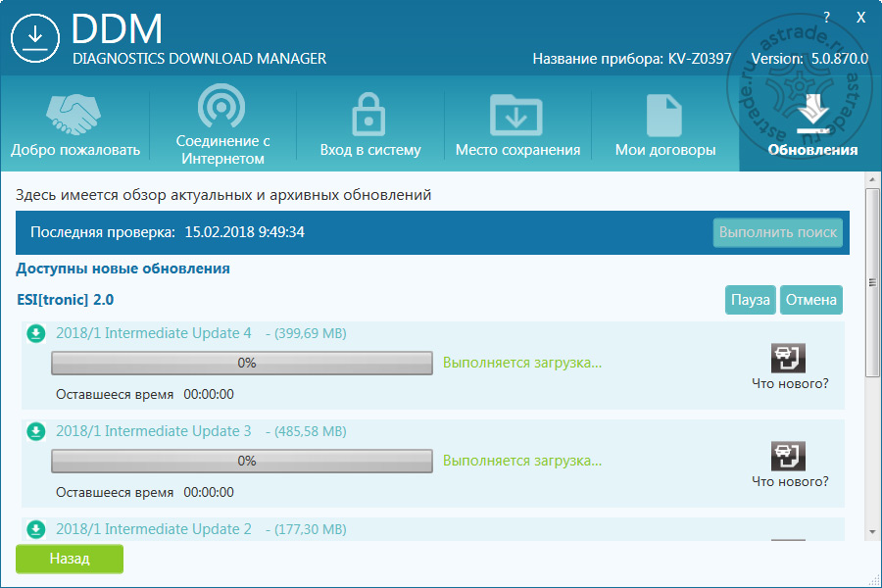This screenshot has height=588, width=882.
Task: Open help with the ? button
Action: coord(826,18)
